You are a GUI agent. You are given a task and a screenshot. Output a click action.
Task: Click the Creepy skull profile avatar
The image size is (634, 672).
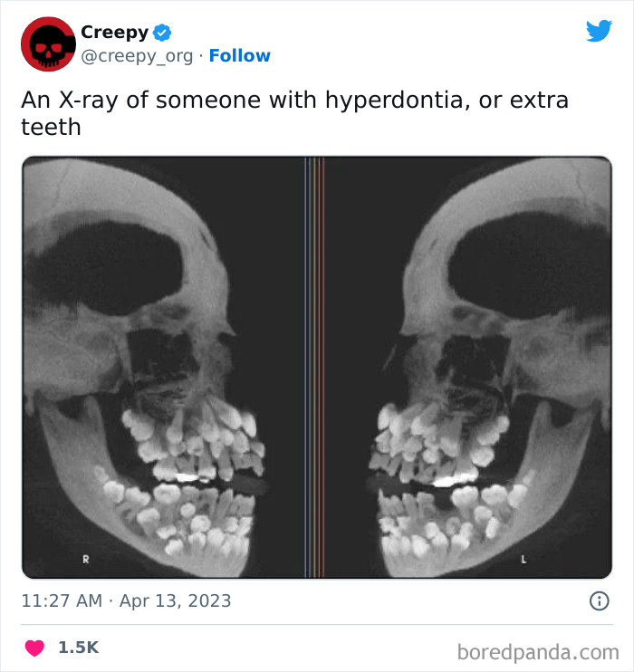(47, 44)
